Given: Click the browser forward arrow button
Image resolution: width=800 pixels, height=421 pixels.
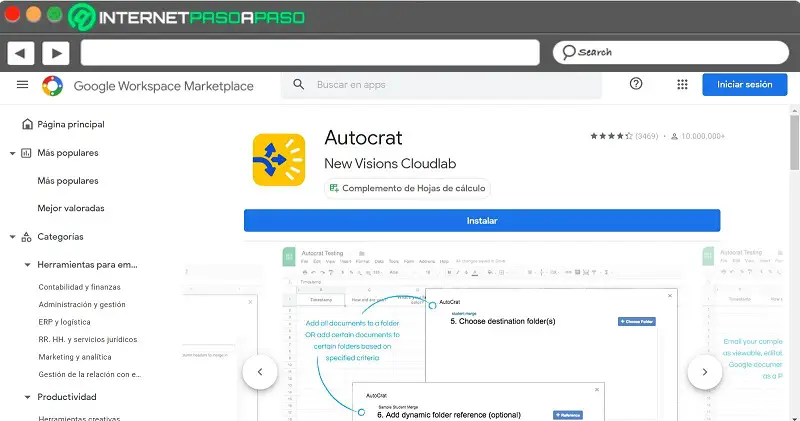Looking at the screenshot, I should (x=56, y=53).
